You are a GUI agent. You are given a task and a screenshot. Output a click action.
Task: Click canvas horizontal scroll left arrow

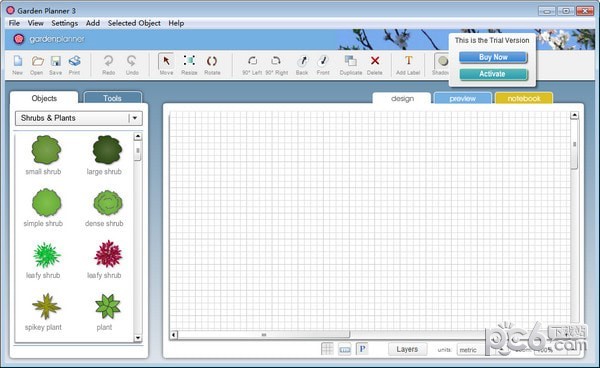(x=174, y=335)
